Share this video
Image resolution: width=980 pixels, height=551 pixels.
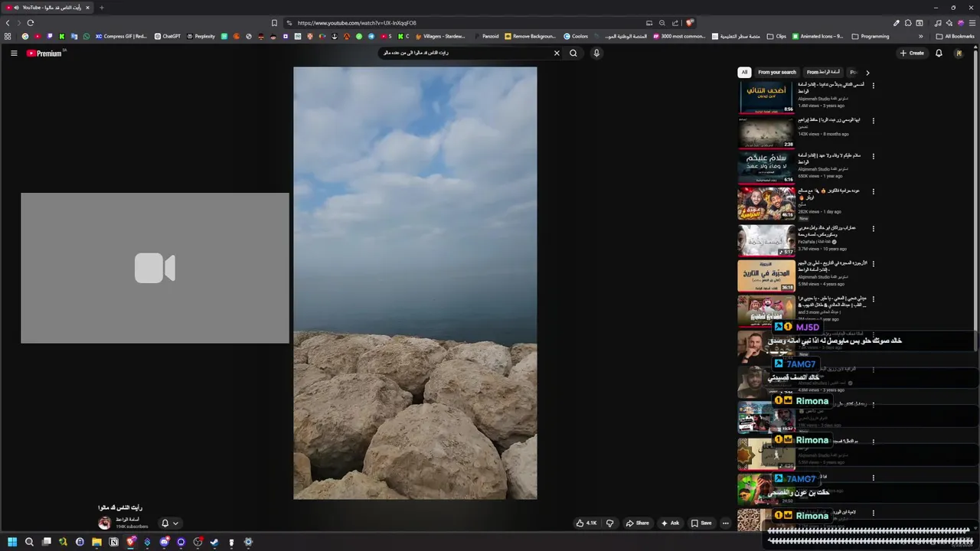coord(637,523)
